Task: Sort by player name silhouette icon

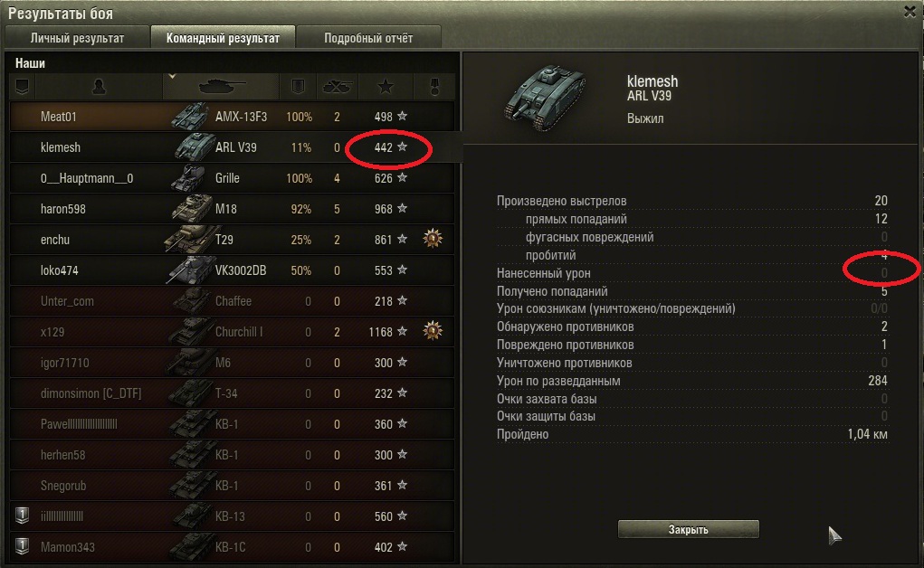Action: click(x=99, y=87)
